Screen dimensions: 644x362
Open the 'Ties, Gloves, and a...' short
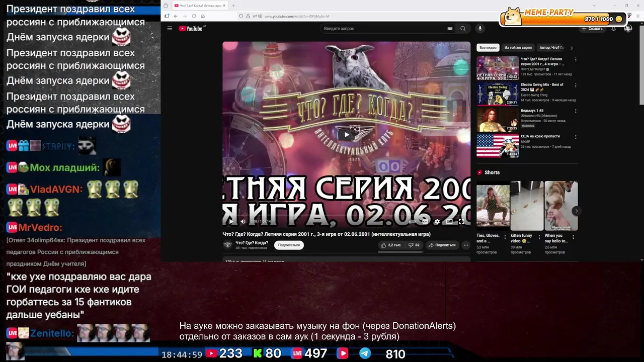493,206
